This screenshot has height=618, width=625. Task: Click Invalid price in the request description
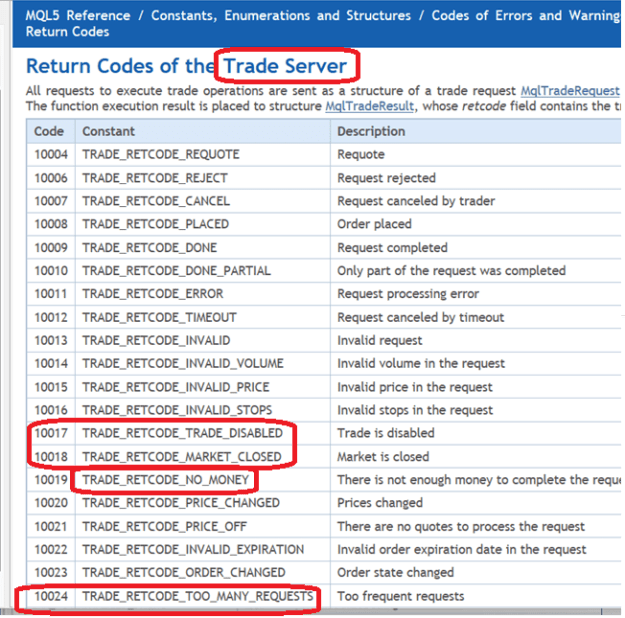[415, 387]
